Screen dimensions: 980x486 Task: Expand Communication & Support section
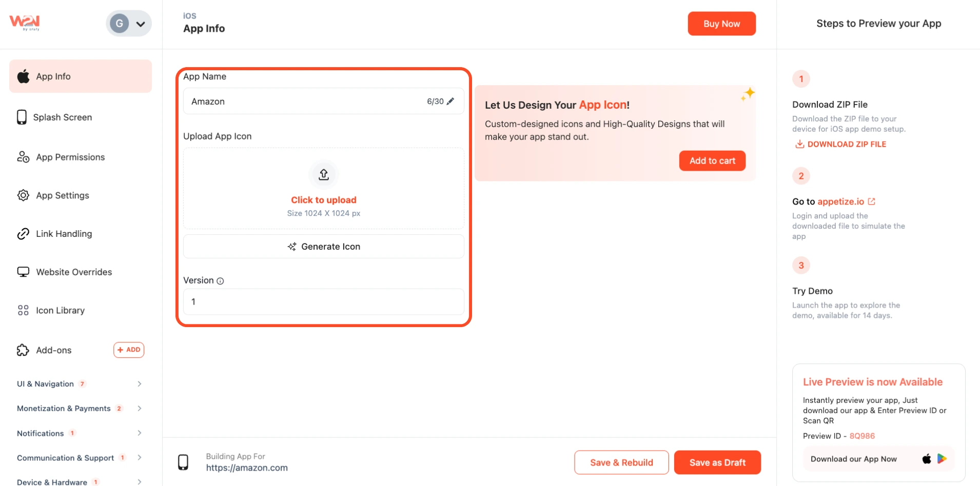80,458
